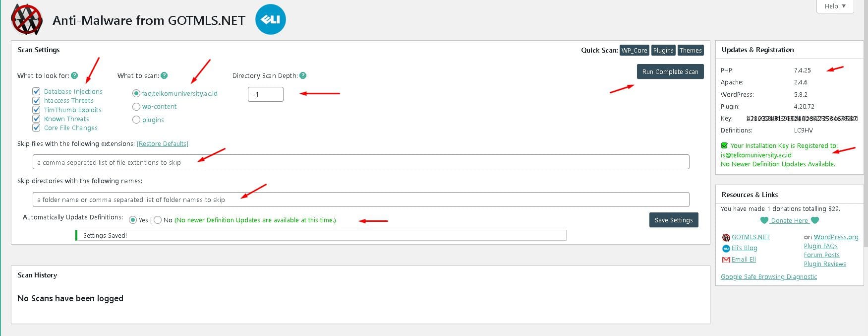The width and height of the screenshot is (868, 336).
Task: Open the Help dropdown tab
Action: click(x=835, y=6)
